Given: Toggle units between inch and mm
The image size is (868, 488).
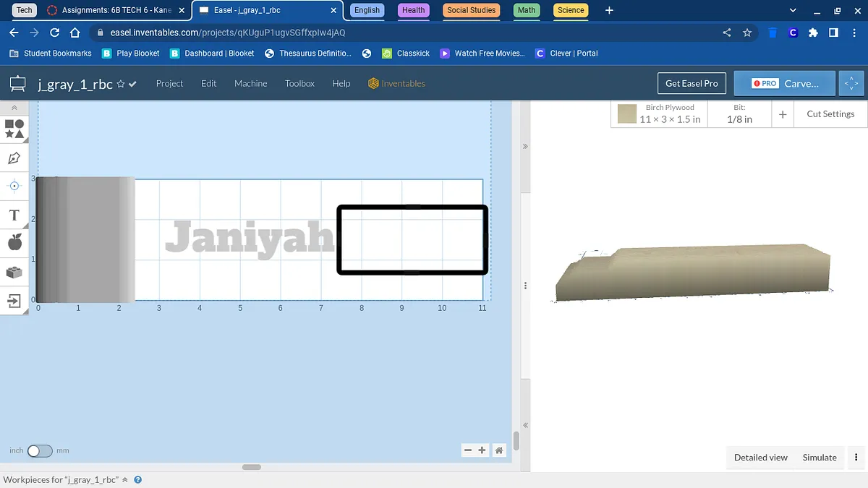Looking at the screenshot, I should tap(40, 450).
